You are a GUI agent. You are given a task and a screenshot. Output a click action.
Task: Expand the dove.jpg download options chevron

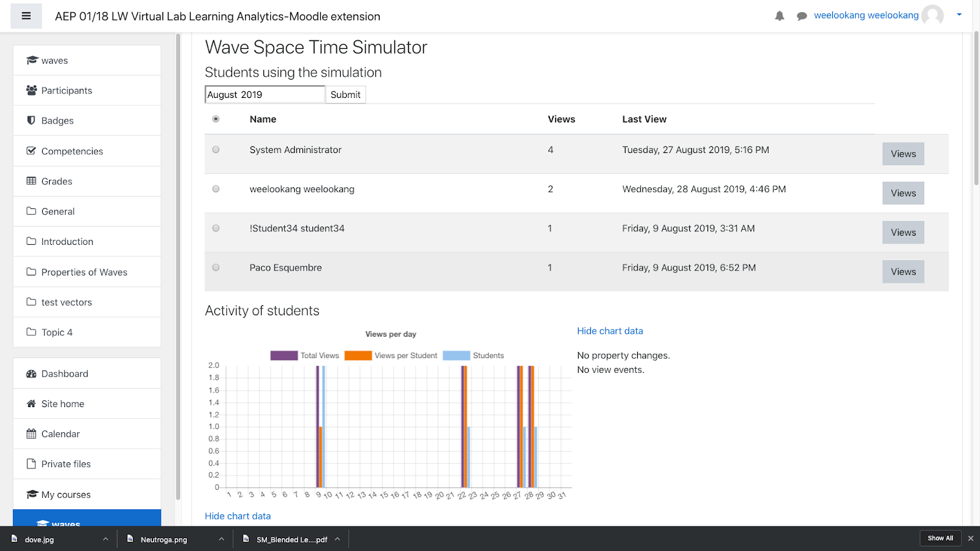105,539
